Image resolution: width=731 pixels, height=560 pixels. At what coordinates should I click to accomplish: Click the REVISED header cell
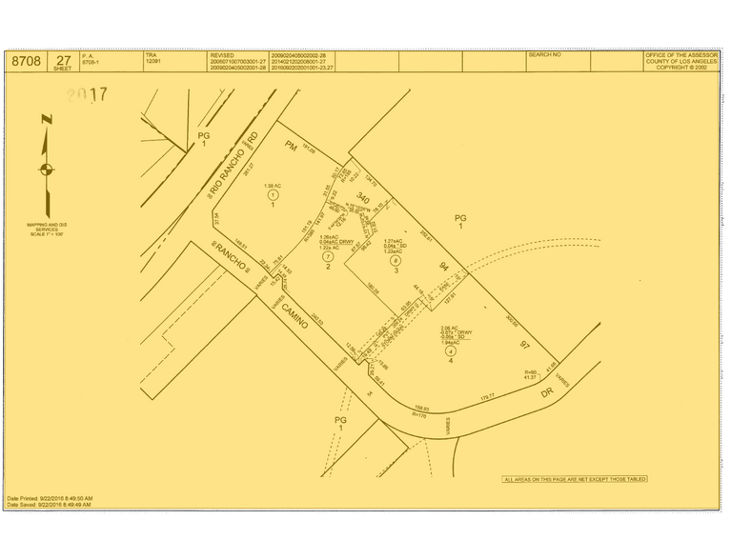[x=221, y=55]
